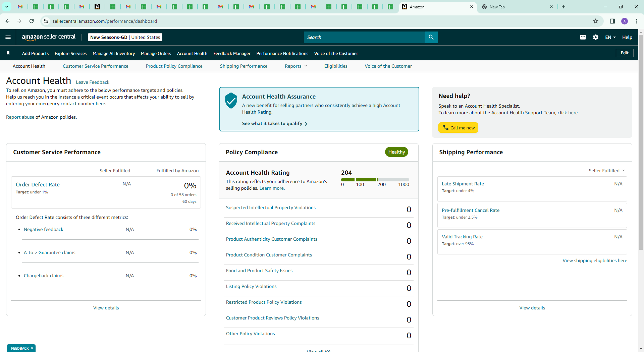
Task: Click the magnifier search button
Action: [431, 37]
